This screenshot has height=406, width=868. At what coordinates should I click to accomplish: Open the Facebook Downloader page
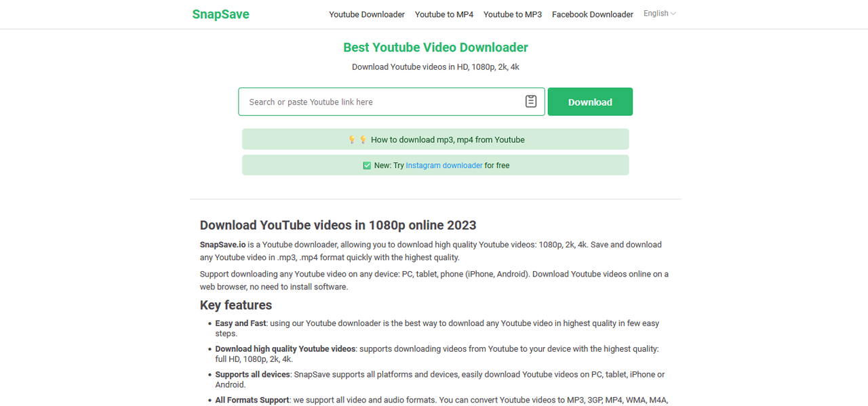pos(593,14)
